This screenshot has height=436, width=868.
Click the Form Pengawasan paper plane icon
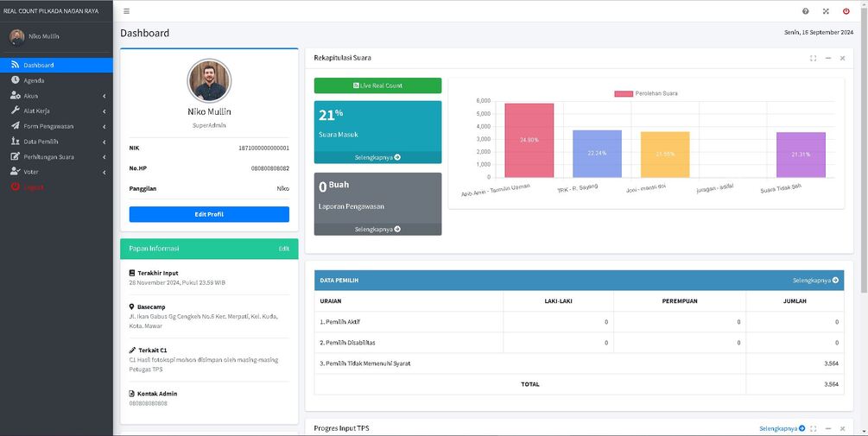[x=15, y=126]
